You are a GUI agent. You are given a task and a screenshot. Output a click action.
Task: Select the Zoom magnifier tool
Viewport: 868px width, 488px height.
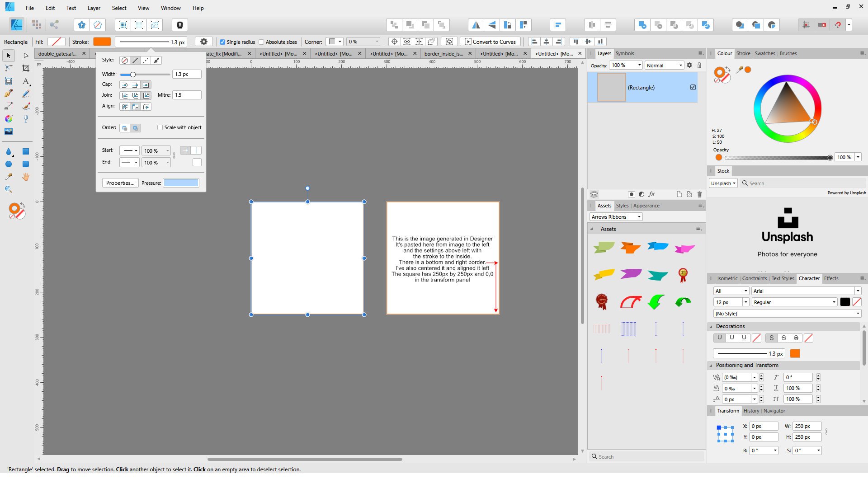[9, 189]
